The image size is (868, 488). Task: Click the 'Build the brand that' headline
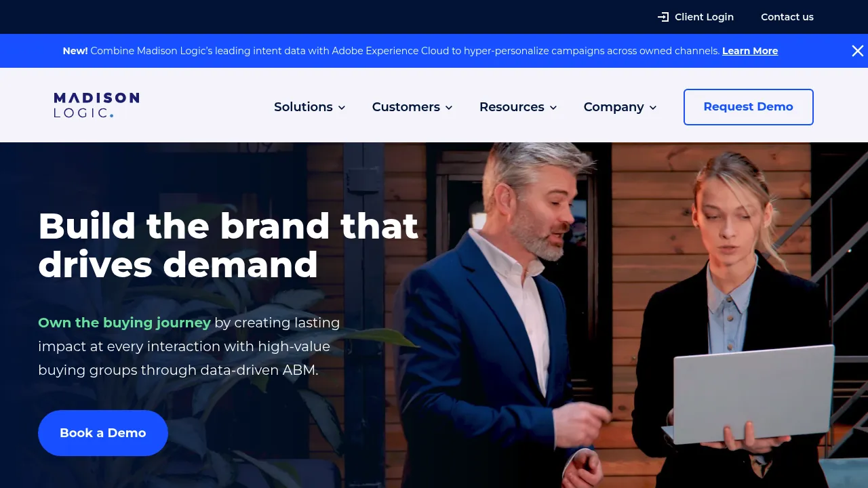(229, 226)
